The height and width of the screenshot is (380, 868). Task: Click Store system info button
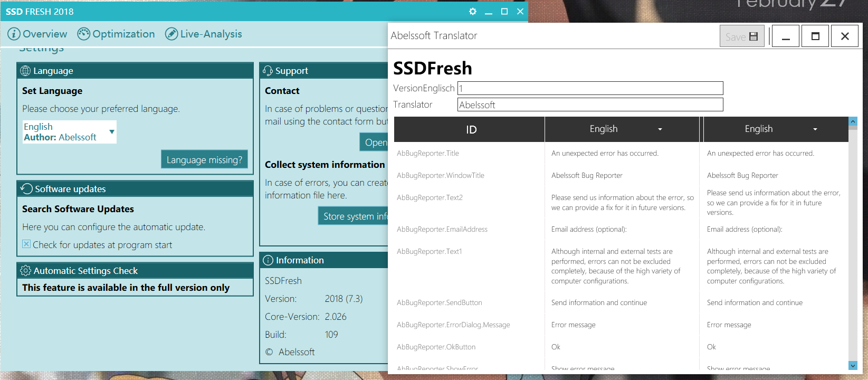click(353, 216)
